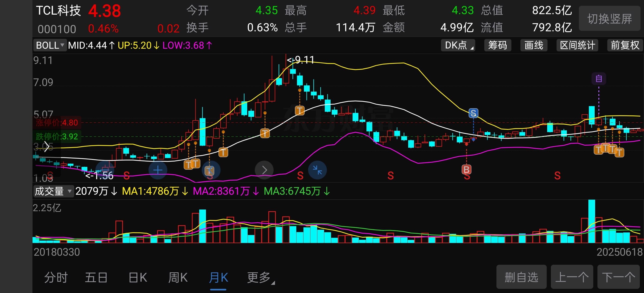Click the rightmost T marker near 2025
Viewport: 644px width, 293px height.
[x=619, y=152]
